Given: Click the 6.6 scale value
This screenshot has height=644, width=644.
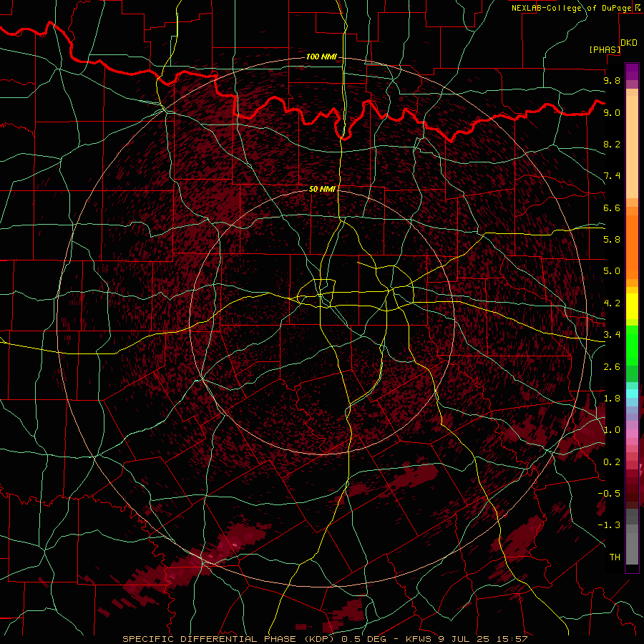Looking at the screenshot, I should click(612, 208).
